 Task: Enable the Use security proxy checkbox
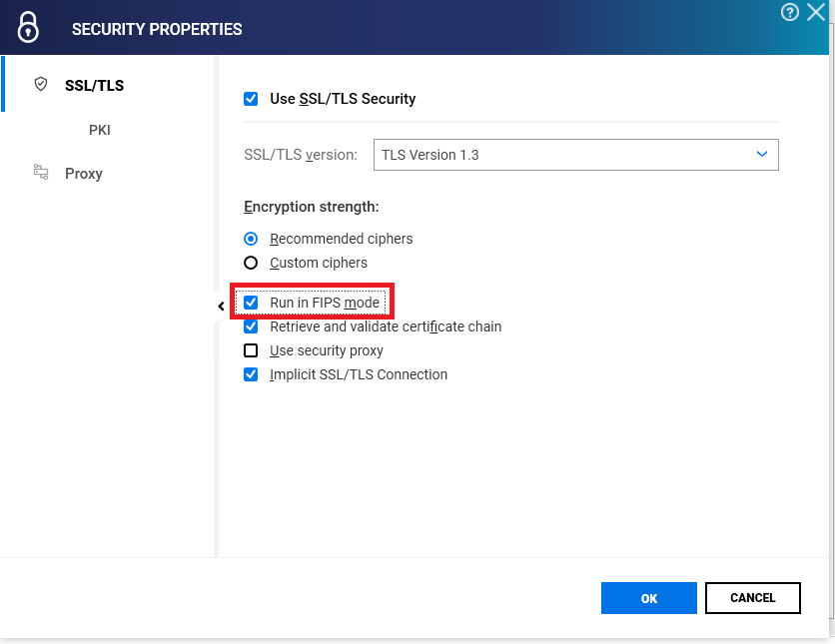[x=251, y=350]
